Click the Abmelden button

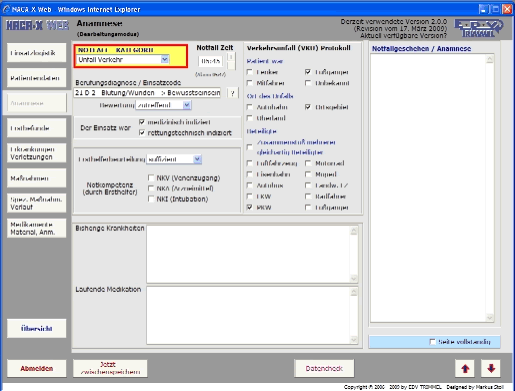[x=37, y=368]
